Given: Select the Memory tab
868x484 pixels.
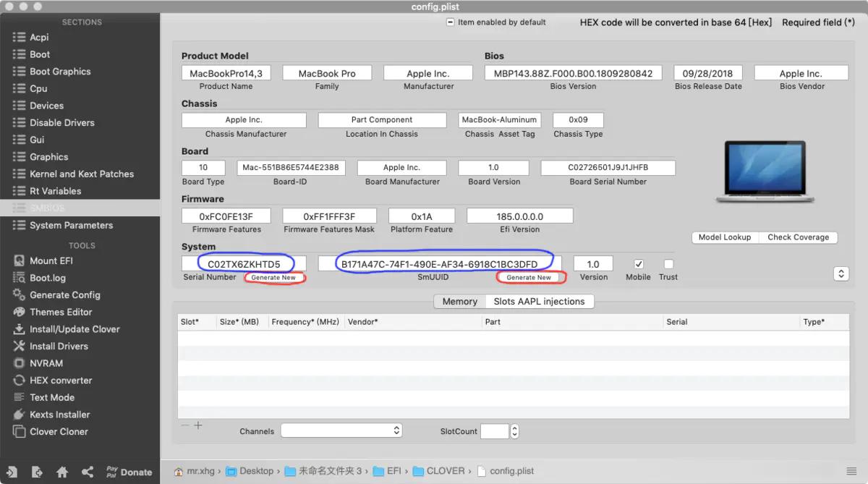Looking at the screenshot, I should tap(459, 301).
